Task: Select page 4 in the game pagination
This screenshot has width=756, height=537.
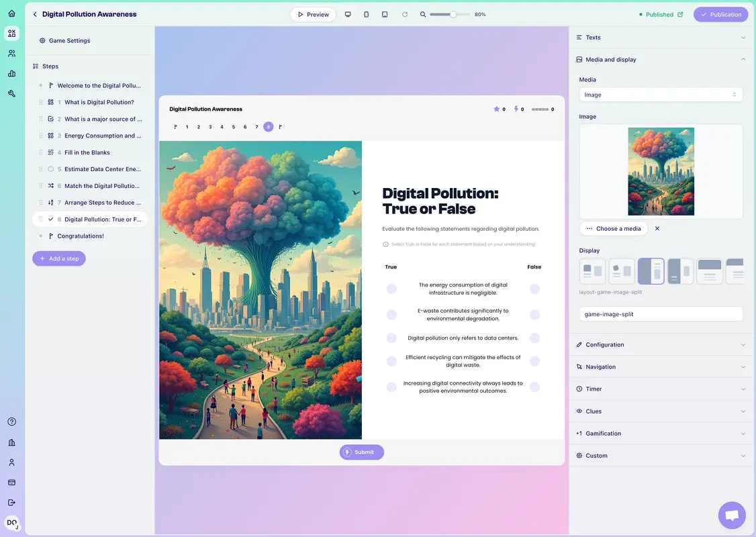Action: pos(222,126)
